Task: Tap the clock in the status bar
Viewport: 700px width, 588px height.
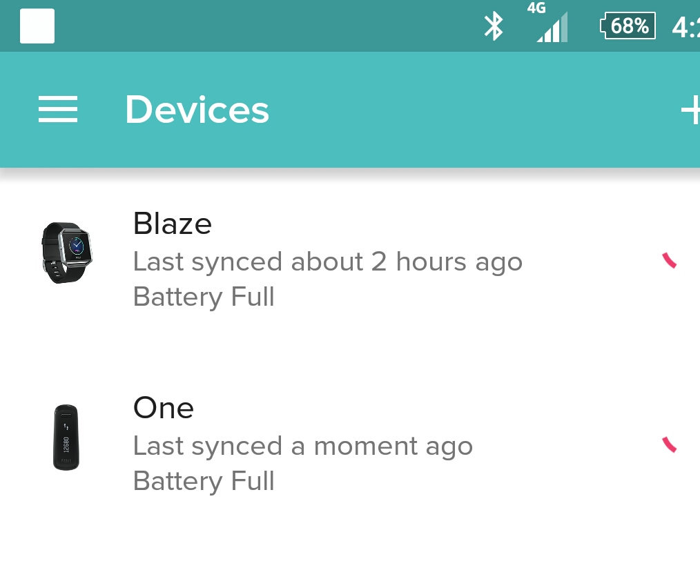Action: 686,27
